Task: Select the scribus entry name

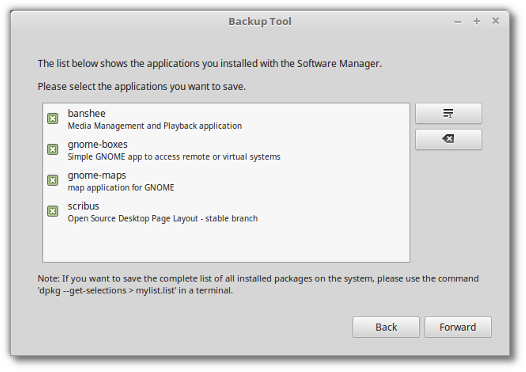Action: click(84, 206)
